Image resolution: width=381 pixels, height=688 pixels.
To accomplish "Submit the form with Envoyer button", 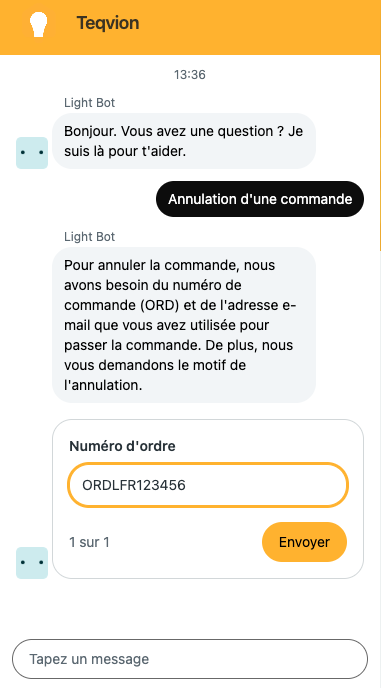I will 304,542.
